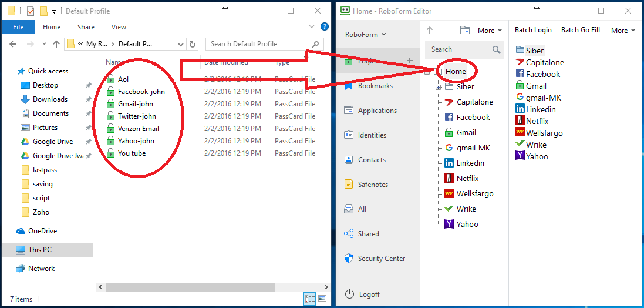This screenshot has width=644, height=308.
Task: Select Facebook-john passcard file
Action: [136, 91]
